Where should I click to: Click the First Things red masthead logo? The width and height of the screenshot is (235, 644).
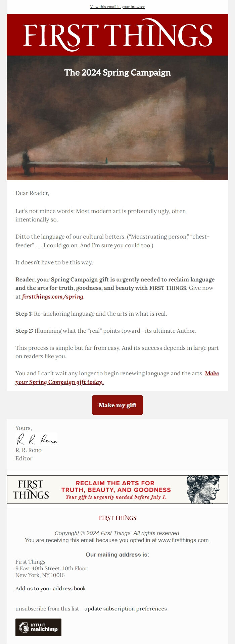pos(117,36)
